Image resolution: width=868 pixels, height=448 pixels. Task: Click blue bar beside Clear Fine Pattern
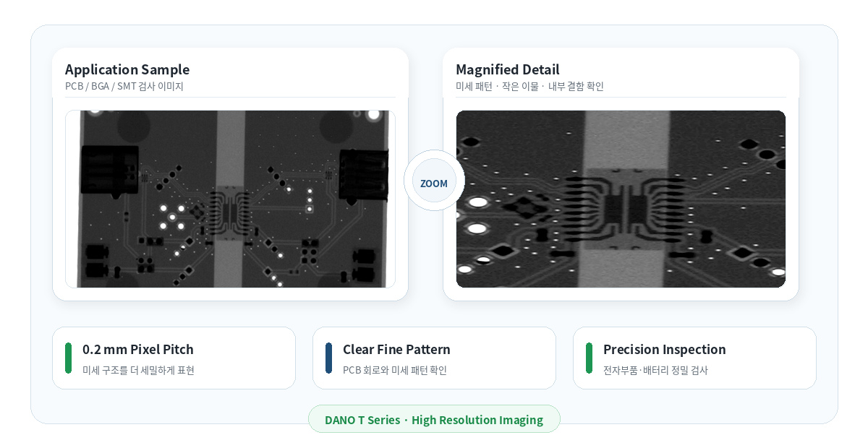click(x=328, y=358)
